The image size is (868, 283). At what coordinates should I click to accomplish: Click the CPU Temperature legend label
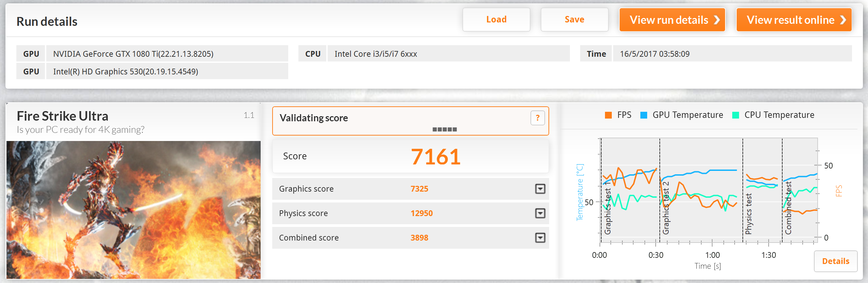coord(779,115)
